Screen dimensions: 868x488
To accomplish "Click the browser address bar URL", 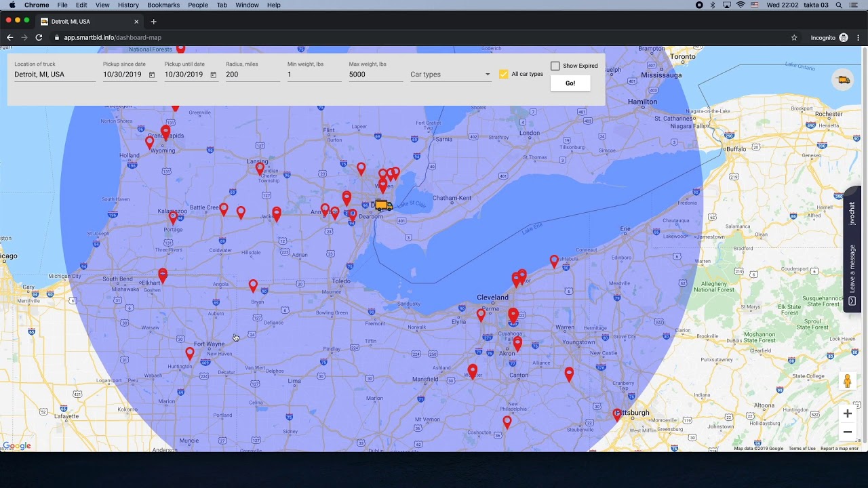I will point(113,38).
